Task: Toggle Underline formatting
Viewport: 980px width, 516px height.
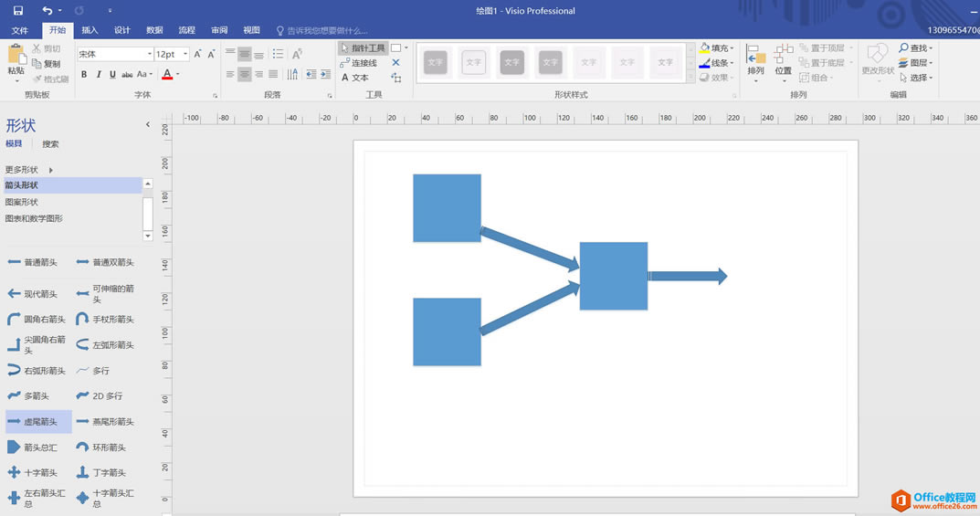Action: 111,75
